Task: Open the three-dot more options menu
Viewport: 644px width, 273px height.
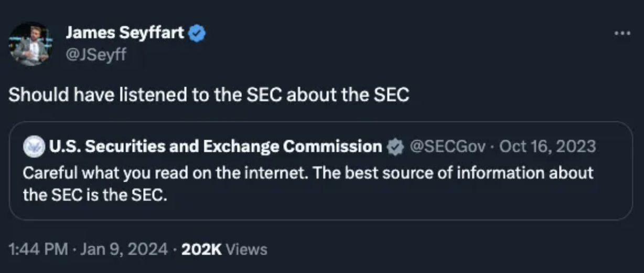Action: click(x=622, y=33)
